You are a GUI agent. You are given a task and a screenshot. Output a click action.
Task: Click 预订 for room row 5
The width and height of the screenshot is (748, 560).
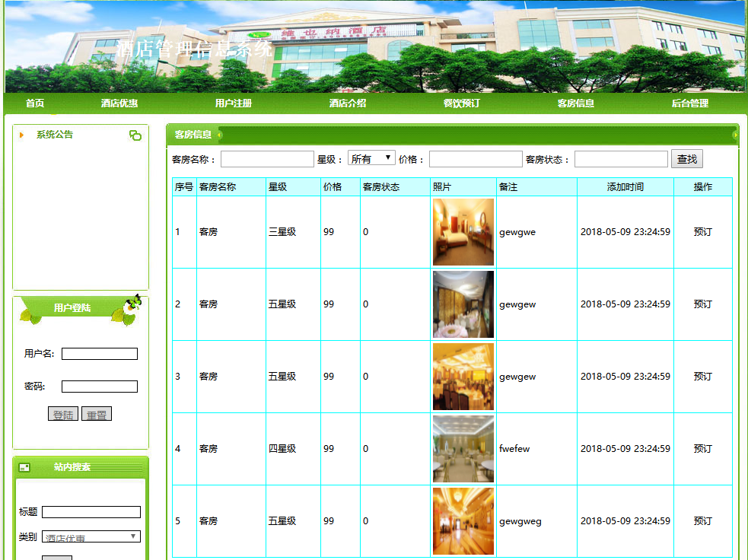(x=702, y=521)
